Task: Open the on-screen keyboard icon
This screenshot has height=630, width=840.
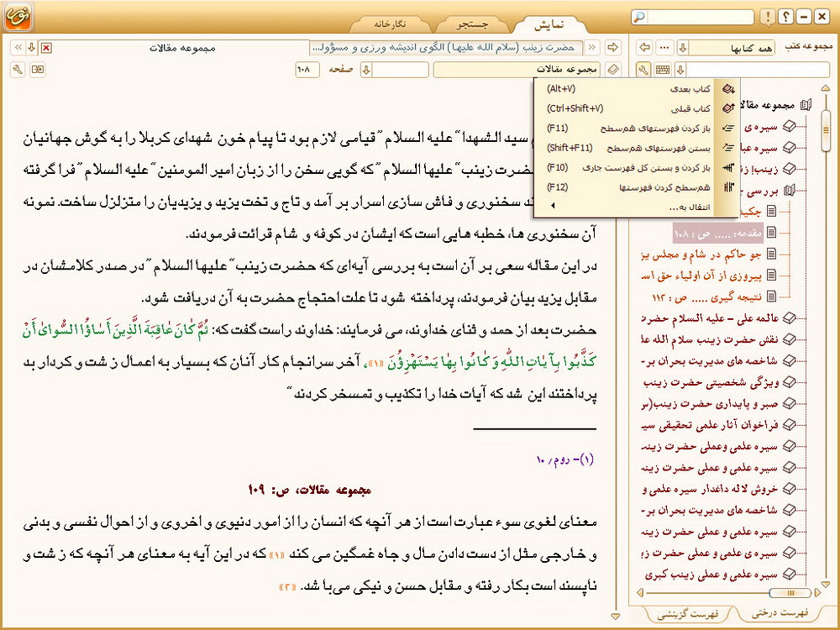Action: (663, 70)
